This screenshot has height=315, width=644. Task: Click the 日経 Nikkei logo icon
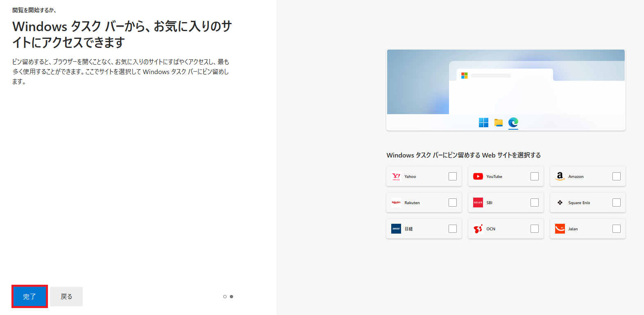[x=396, y=229]
